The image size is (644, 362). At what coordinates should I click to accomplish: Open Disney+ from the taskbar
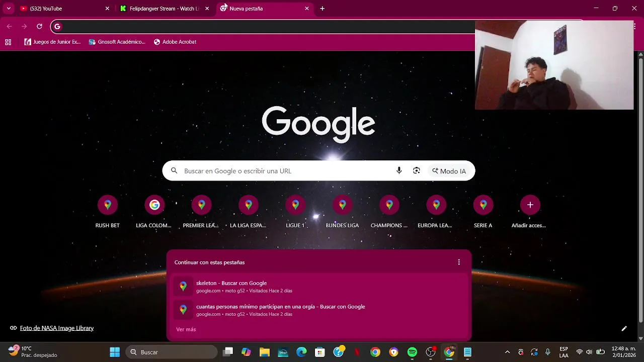click(283, 352)
